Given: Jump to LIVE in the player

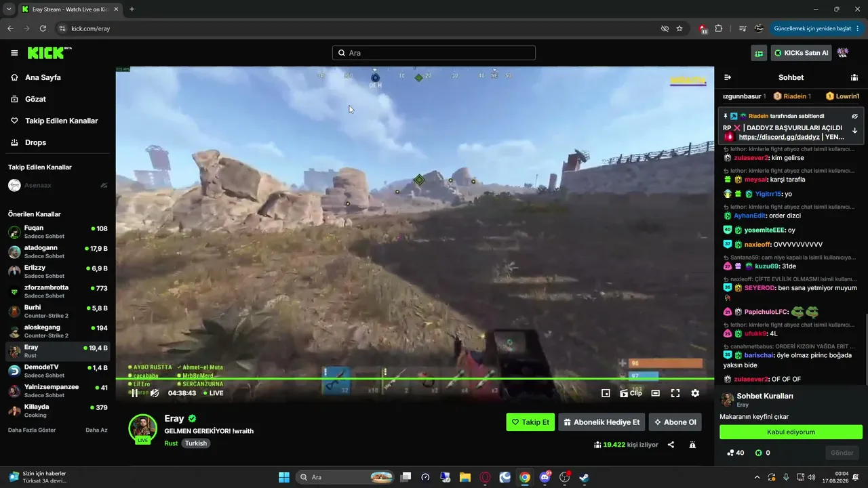Looking at the screenshot, I should point(214,393).
